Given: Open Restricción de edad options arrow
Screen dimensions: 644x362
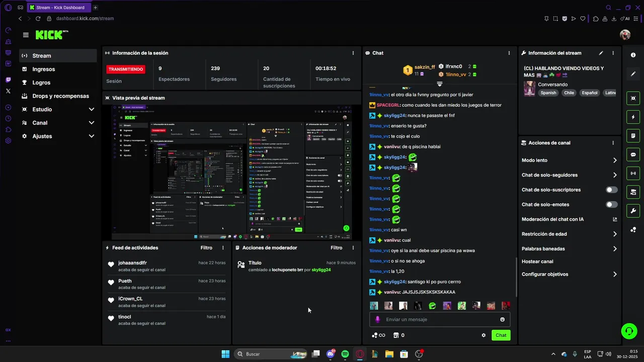Looking at the screenshot, I should click(615, 234).
